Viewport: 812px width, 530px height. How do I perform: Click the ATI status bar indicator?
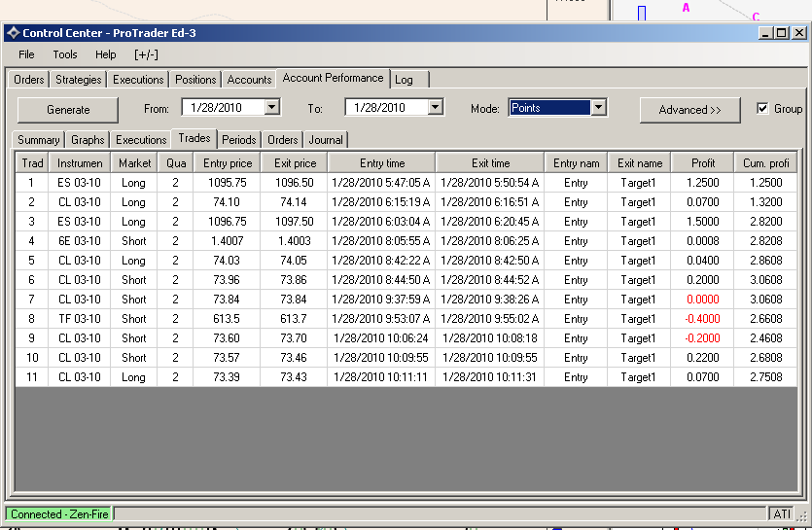pos(782,513)
